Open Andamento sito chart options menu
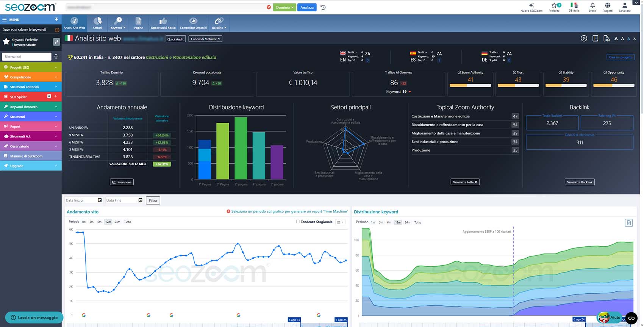This screenshot has height=327, width=644. click(x=340, y=222)
